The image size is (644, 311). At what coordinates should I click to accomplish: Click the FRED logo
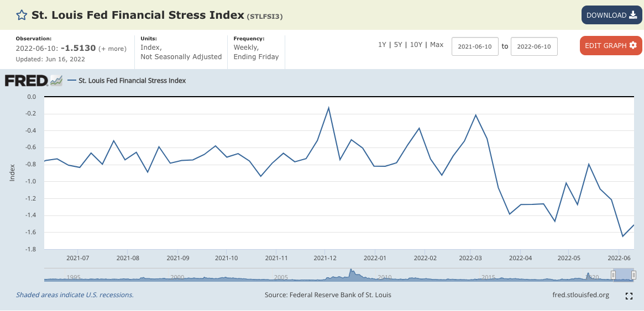coord(33,81)
